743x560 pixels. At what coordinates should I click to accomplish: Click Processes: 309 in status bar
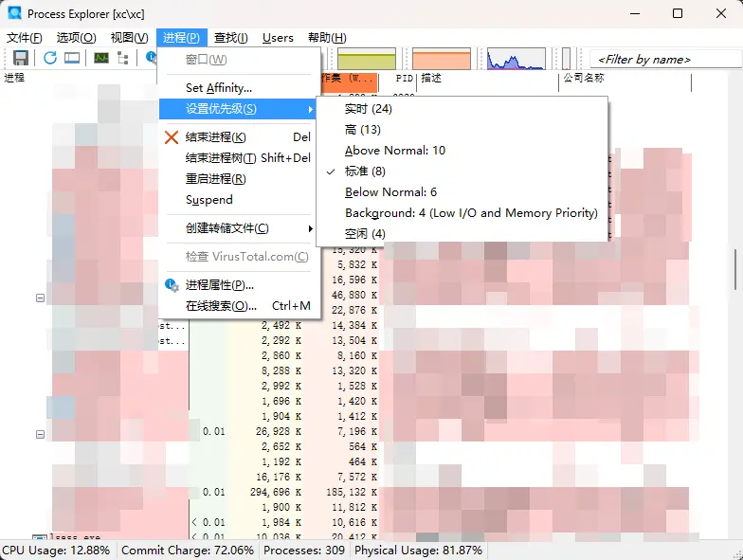tap(304, 551)
